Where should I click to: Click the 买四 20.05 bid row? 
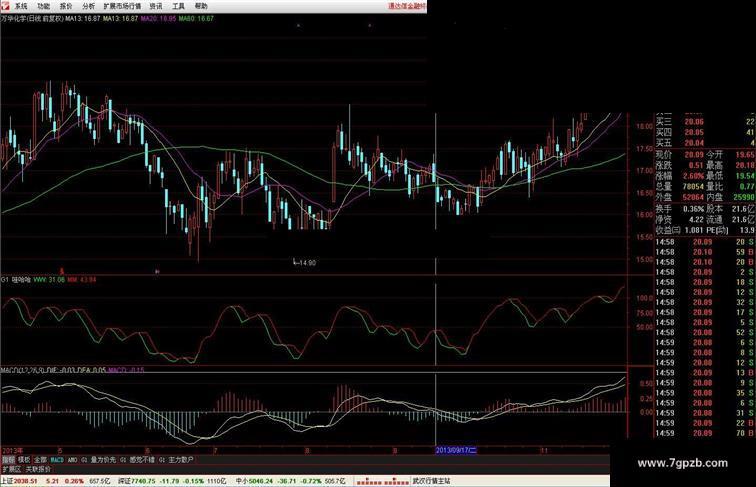tap(705, 132)
